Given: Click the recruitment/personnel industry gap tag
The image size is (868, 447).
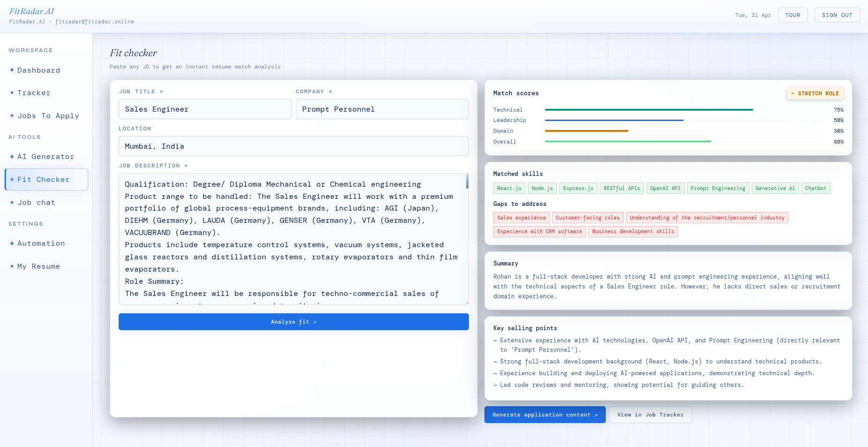Looking at the screenshot, I should [707, 218].
